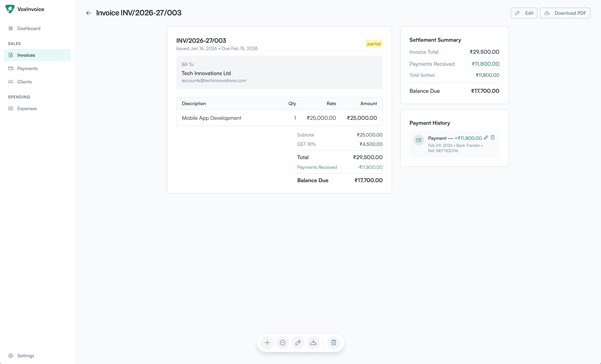
Task: Click the trash icon in floating toolbar
Action: [333, 342]
